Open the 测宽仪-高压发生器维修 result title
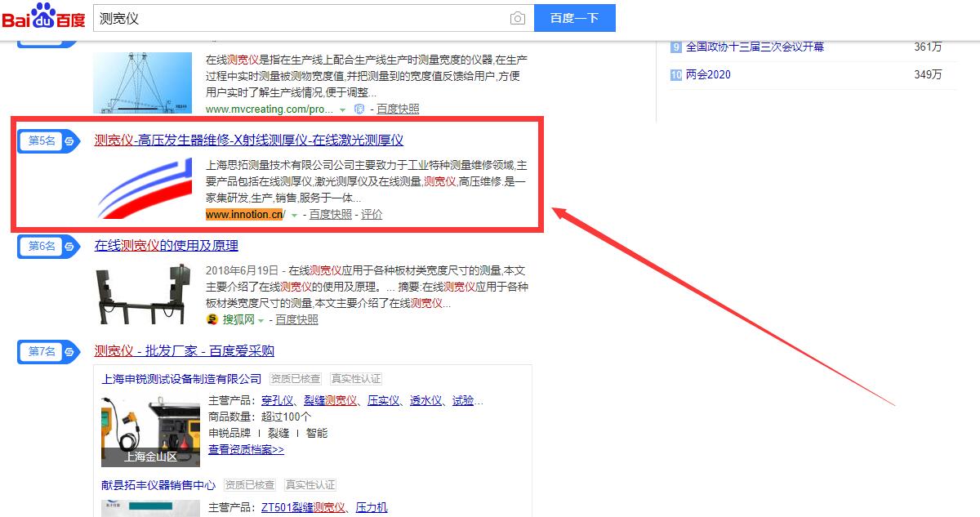Viewport: 980px width, 517px height. pyautogui.click(x=248, y=140)
